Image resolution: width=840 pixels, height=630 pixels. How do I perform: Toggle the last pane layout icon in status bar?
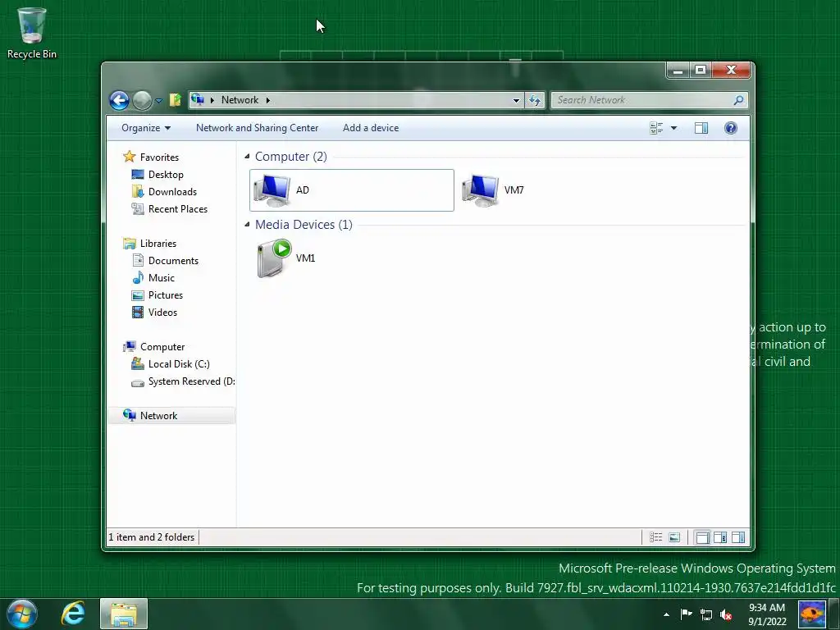tap(738, 537)
